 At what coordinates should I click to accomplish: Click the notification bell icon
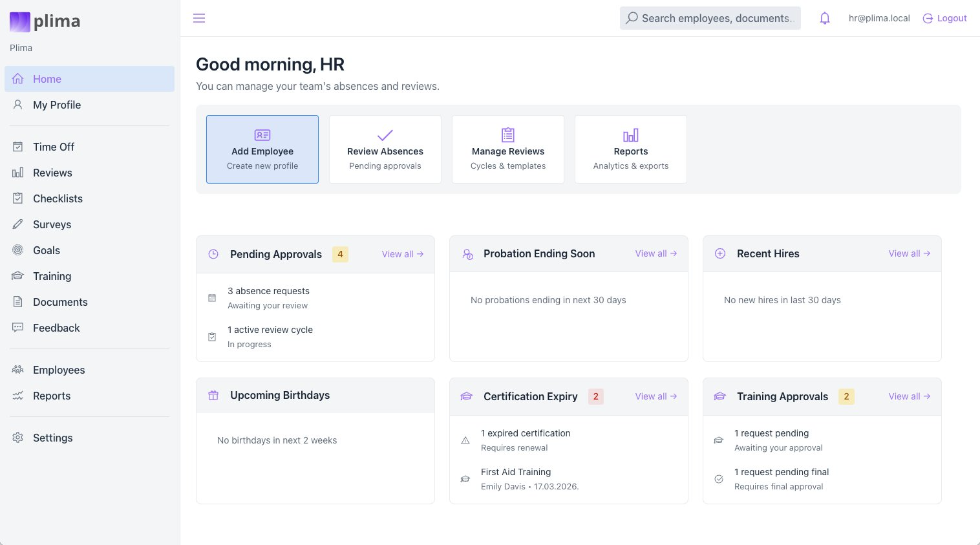point(824,18)
